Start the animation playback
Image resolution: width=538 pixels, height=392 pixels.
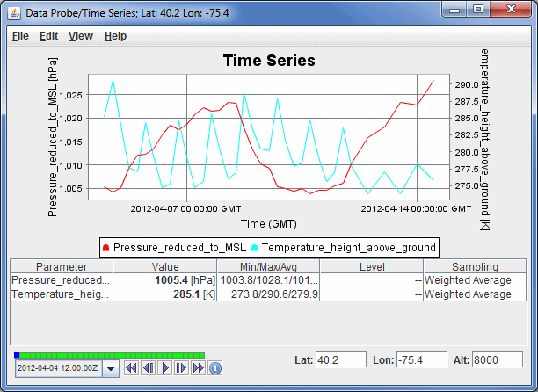tap(164, 368)
